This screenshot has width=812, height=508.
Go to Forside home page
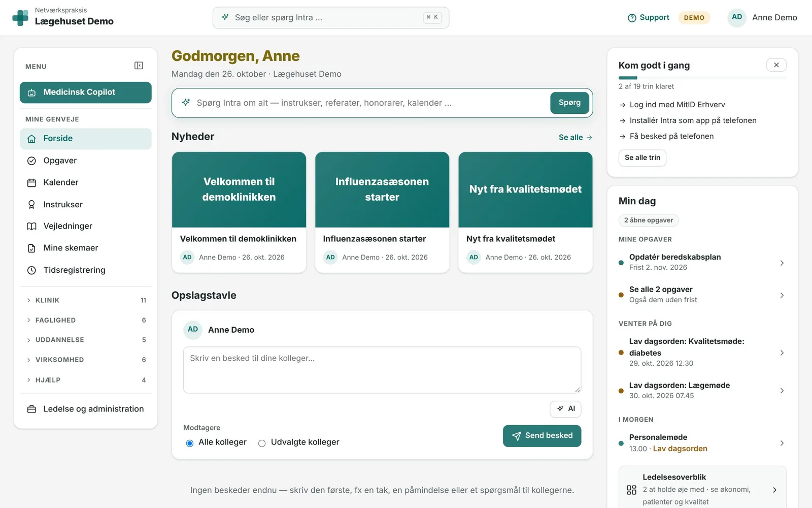[x=86, y=139]
